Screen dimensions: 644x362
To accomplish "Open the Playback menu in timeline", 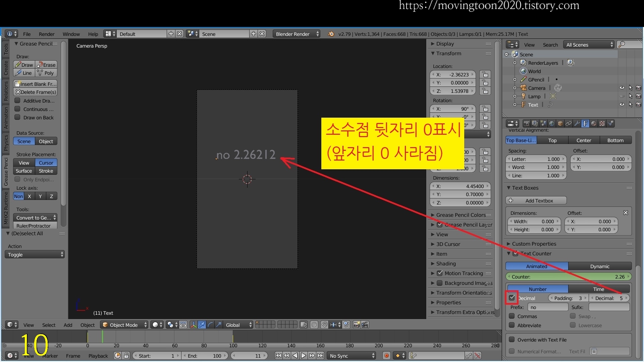I will point(98,356).
